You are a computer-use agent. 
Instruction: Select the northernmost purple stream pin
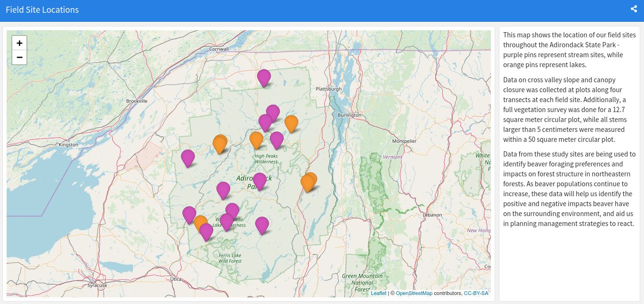point(264,77)
